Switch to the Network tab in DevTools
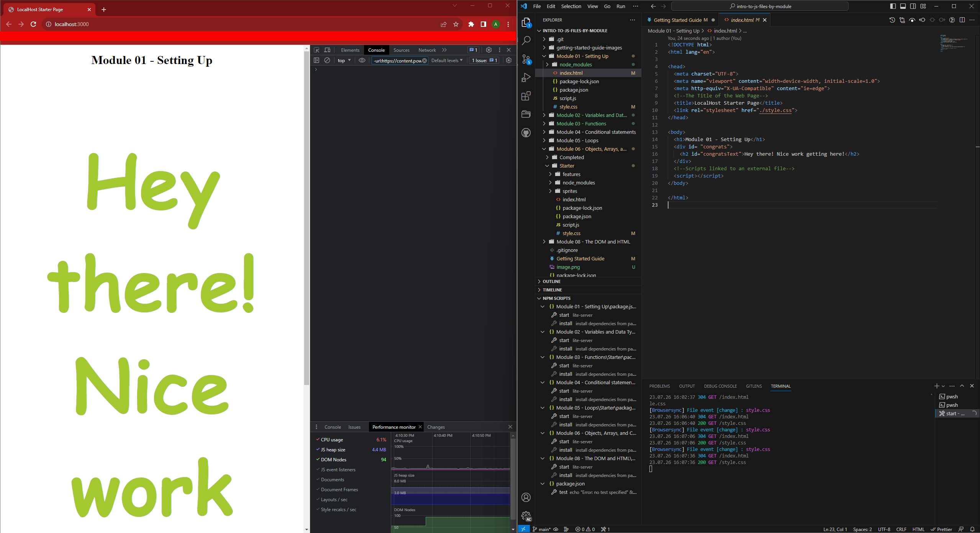 pos(427,50)
